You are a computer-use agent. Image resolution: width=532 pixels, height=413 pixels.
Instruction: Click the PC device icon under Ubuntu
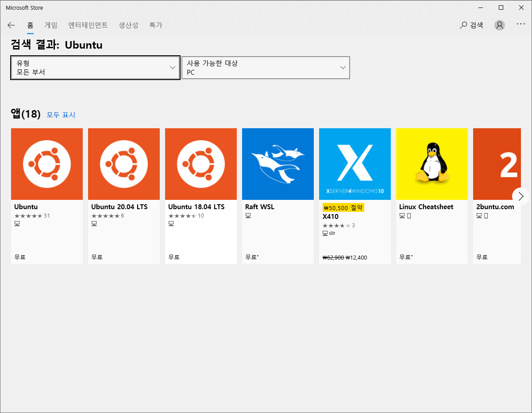(x=17, y=224)
